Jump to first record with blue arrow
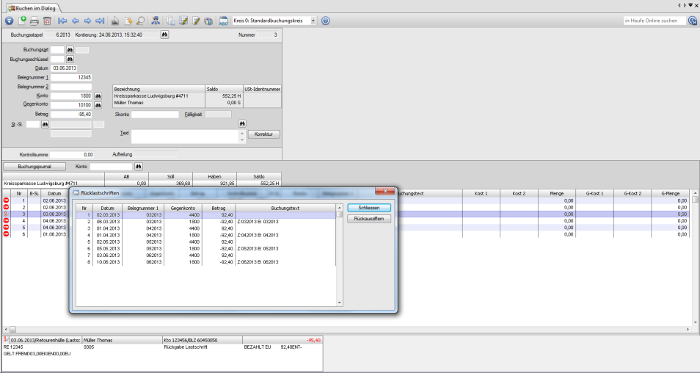The width and height of the screenshot is (700, 373). [x=63, y=21]
